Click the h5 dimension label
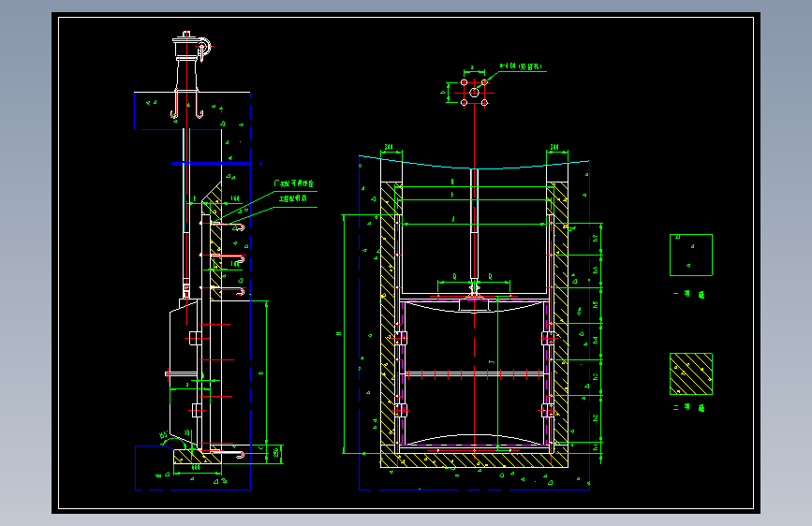The height and width of the screenshot is (526, 812). point(596,305)
